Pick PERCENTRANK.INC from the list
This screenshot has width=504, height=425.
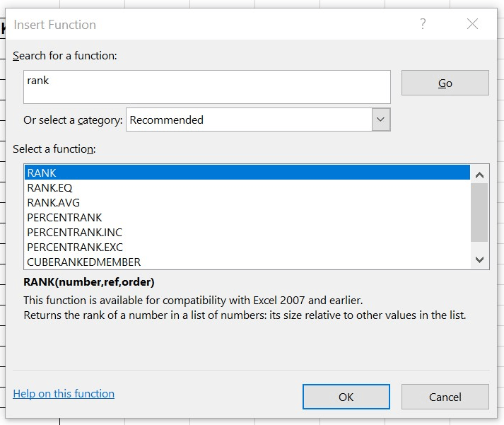pyautogui.click(x=247, y=232)
